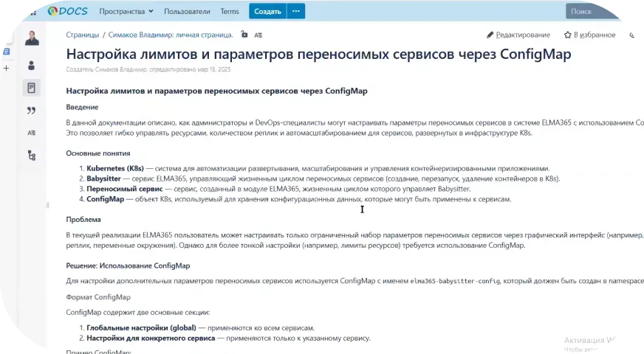Click into the Поиск search field
Viewport: 644px width, 354px height.
(594, 12)
